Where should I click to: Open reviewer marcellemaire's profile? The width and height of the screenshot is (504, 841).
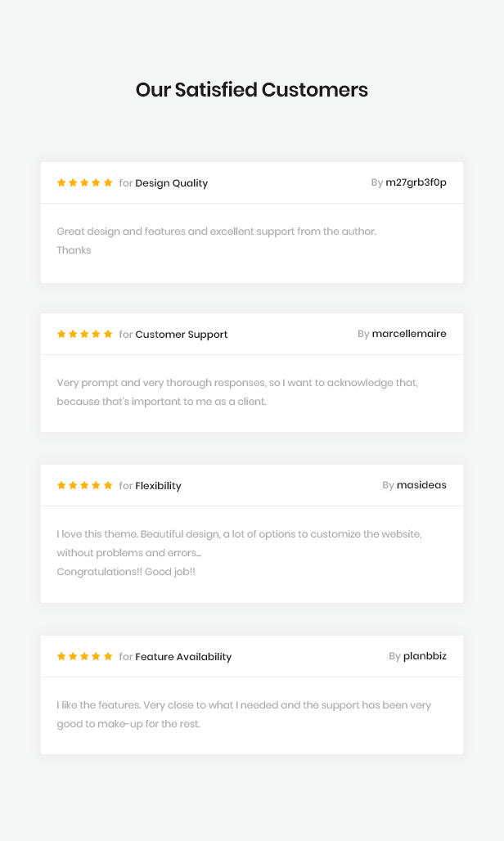click(x=409, y=334)
